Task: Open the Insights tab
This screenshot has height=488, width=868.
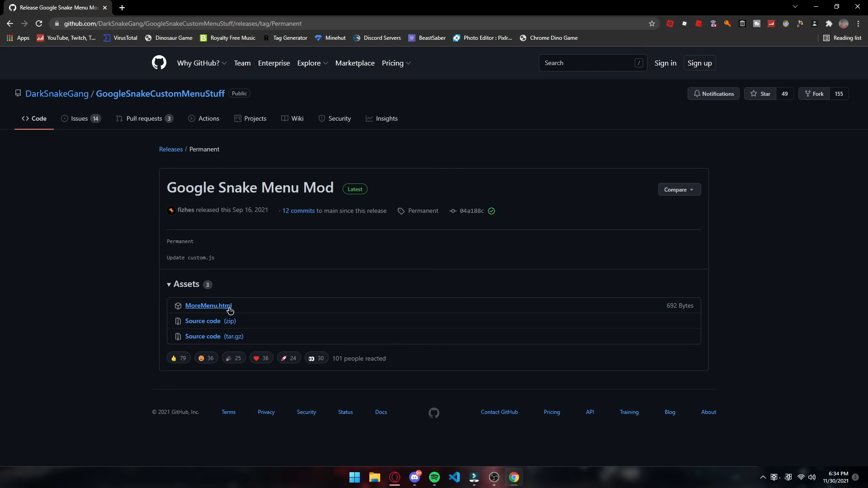Action: (x=382, y=118)
